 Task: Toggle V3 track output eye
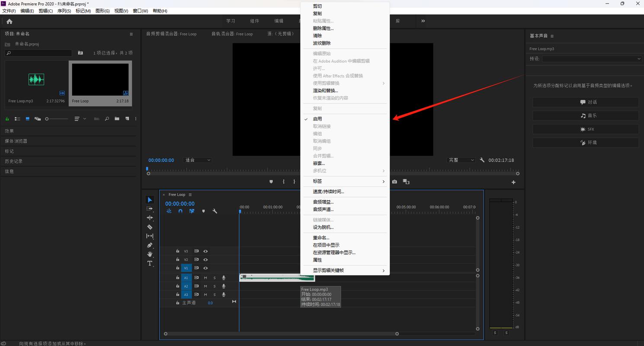(205, 251)
